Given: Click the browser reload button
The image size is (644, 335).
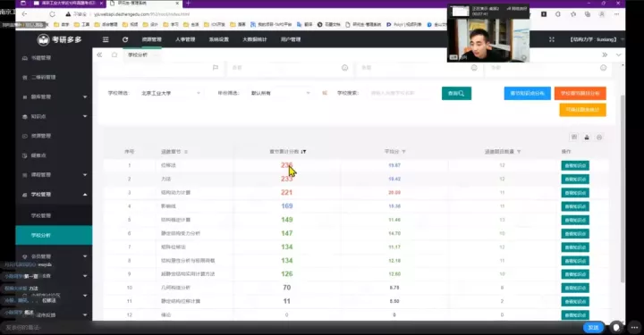Looking at the screenshot, I should point(52,14).
